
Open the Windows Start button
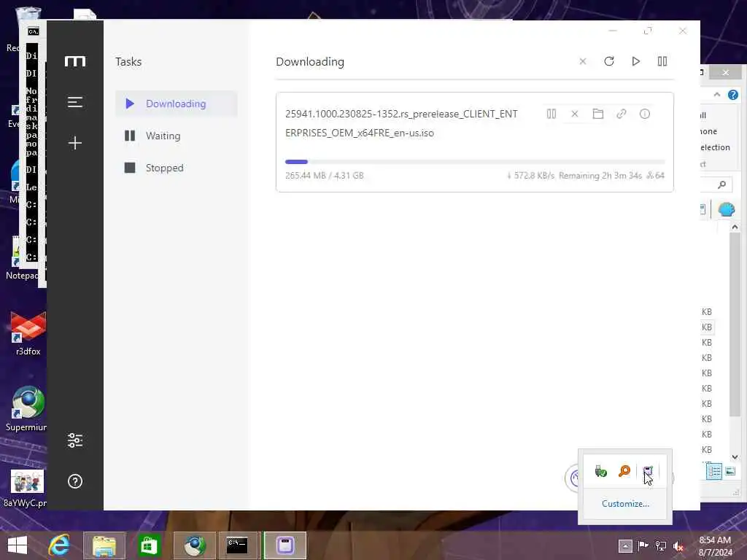(x=18, y=545)
